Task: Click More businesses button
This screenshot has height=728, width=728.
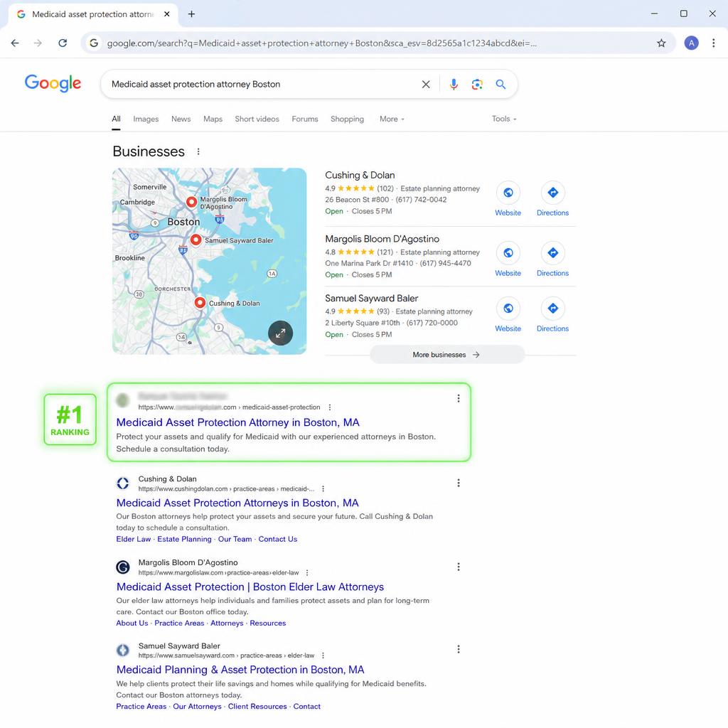Action: point(447,355)
